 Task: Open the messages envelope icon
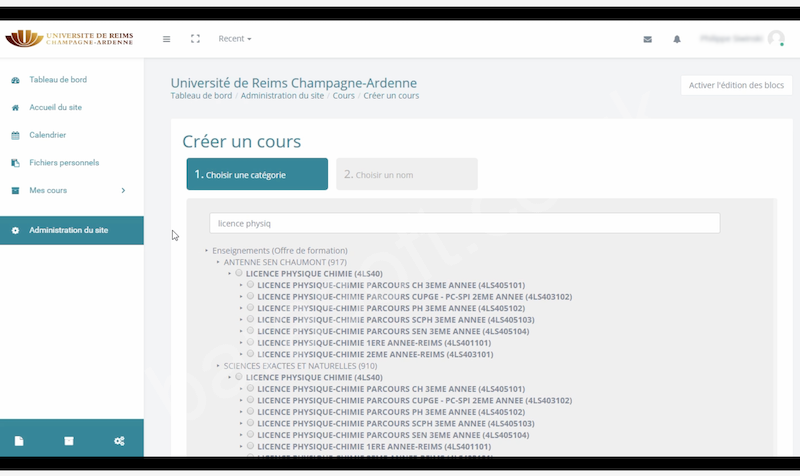647,39
